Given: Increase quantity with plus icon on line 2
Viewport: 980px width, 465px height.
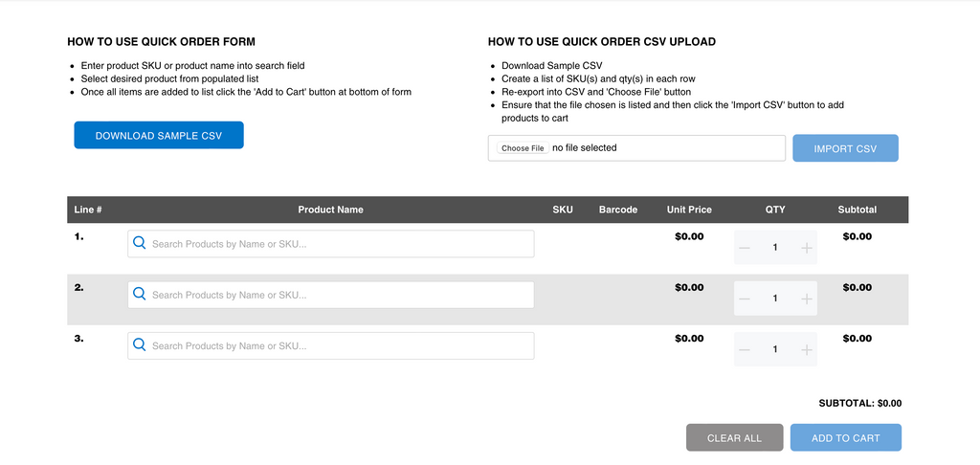Looking at the screenshot, I should (806, 299).
